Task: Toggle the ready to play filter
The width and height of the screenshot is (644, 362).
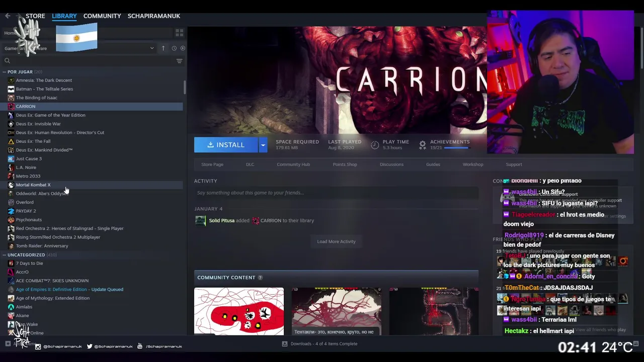Action: point(183,48)
